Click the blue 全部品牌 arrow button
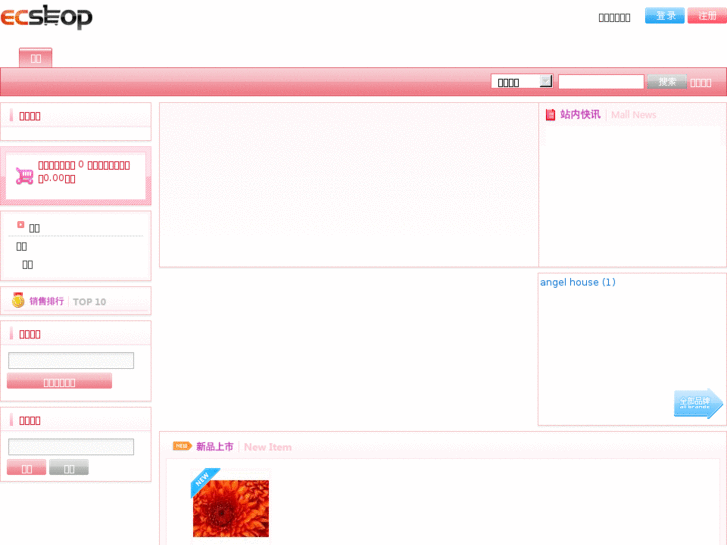The height and width of the screenshot is (545, 727). click(x=698, y=403)
